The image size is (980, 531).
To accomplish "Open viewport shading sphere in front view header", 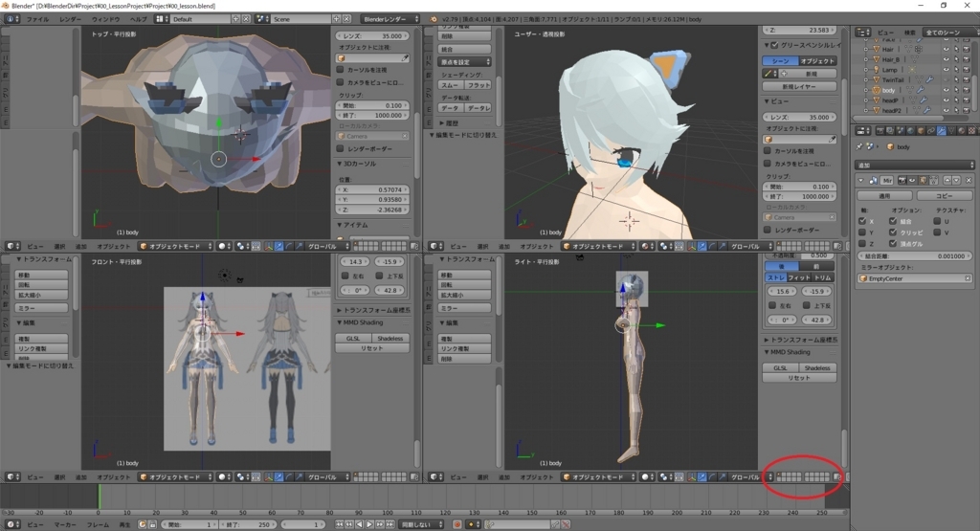I will 224,476.
